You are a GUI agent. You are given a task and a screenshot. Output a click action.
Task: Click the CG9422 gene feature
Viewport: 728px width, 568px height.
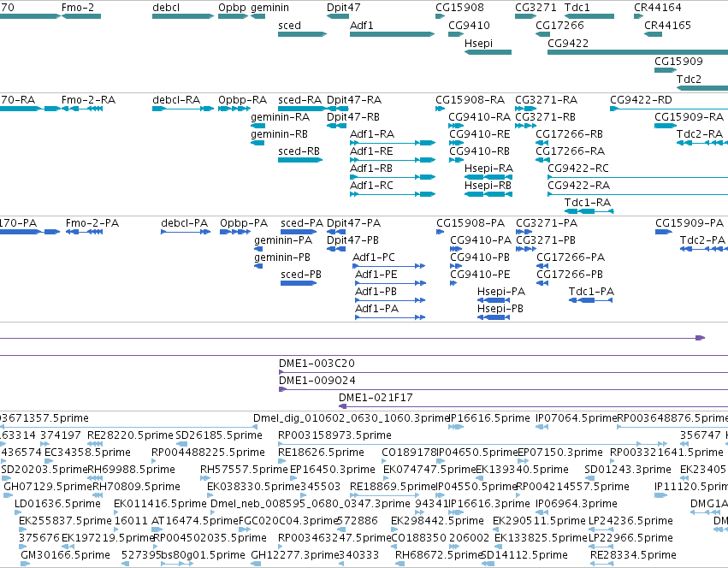coord(638,52)
